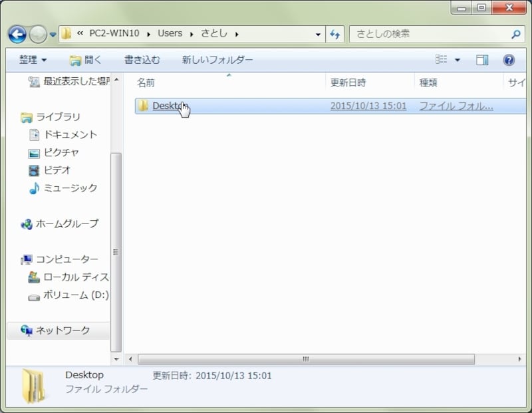
Task: Select ビデオ library in sidebar
Action: point(57,170)
